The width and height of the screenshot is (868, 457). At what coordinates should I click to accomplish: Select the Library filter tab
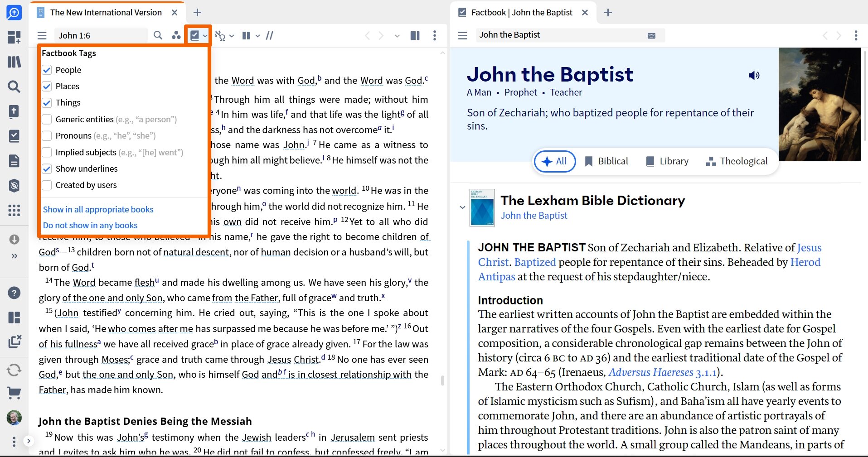[x=667, y=161]
